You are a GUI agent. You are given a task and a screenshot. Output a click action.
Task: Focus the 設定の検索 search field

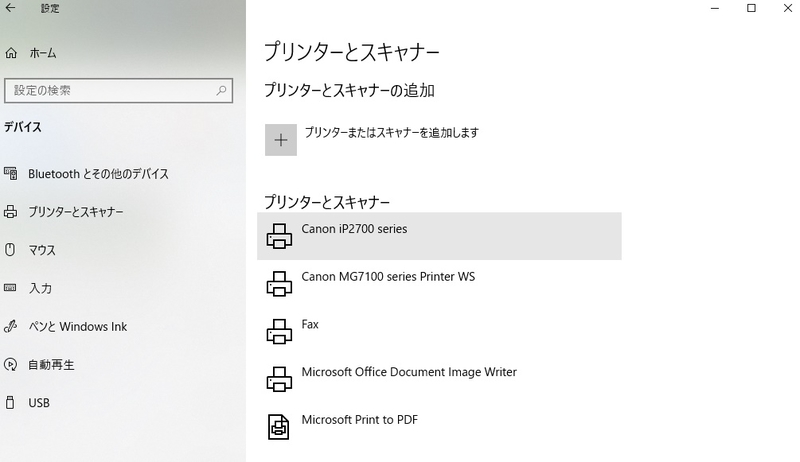tap(118, 91)
